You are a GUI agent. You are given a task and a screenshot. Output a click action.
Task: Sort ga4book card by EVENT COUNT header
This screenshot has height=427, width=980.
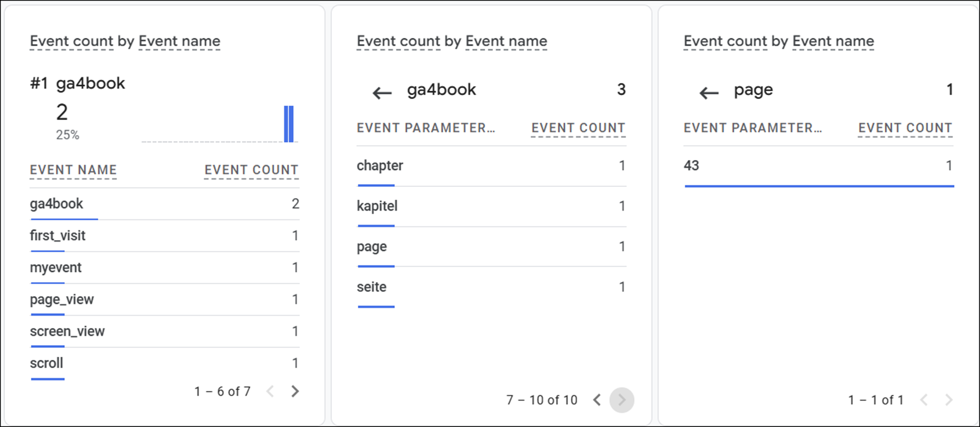tap(578, 128)
